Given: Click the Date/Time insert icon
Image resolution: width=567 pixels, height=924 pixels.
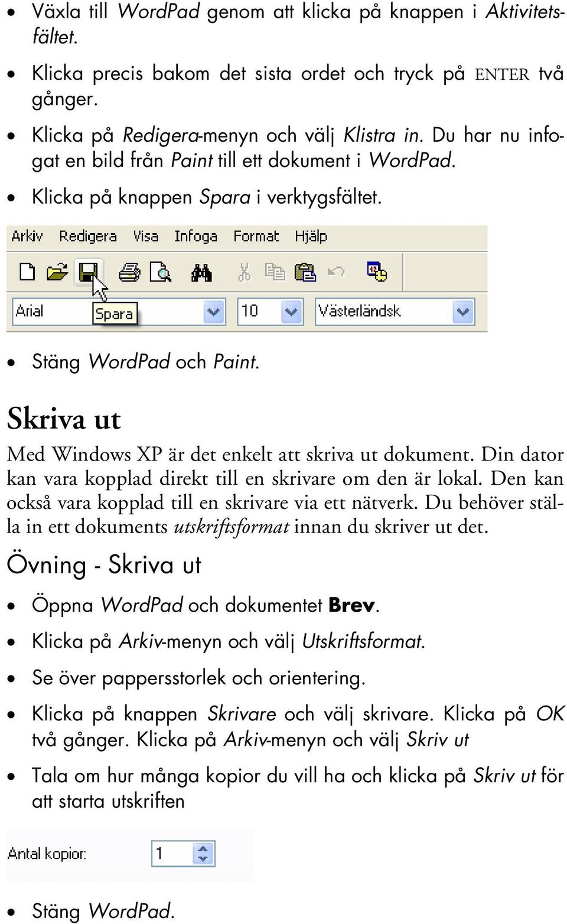Looking at the screenshot, I should (377, 272).
